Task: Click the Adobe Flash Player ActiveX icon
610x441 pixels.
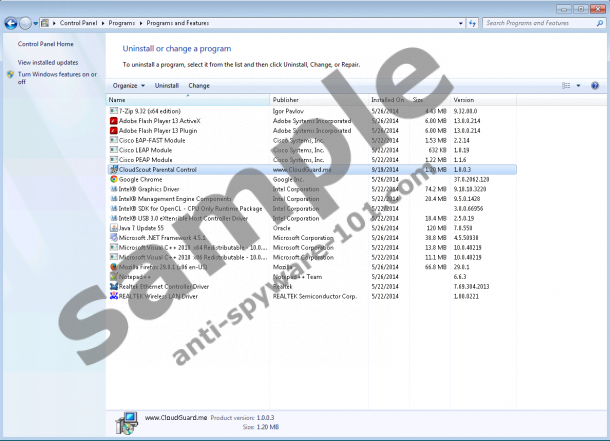Action: [x=113, y=120]
